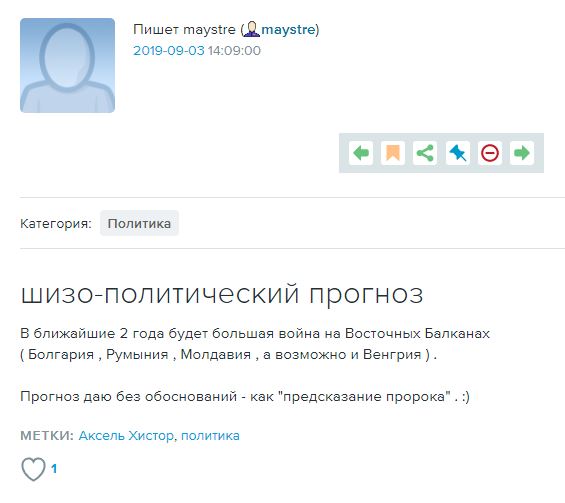Image resolution: width=565 pixels, height=503 pixels.
Task: Show the like count number 1
Action: click(x=54, y=469)
